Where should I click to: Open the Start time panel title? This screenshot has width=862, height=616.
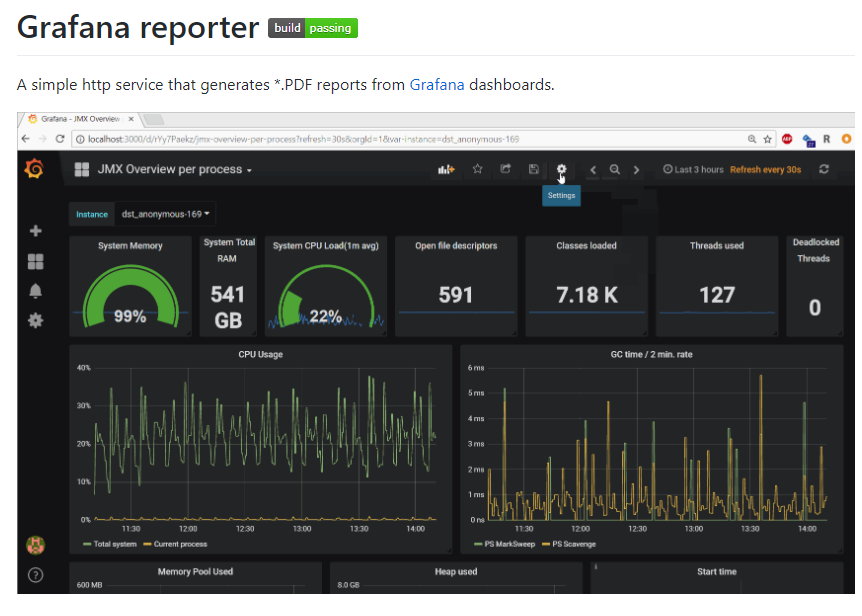[x=717, y=571]
